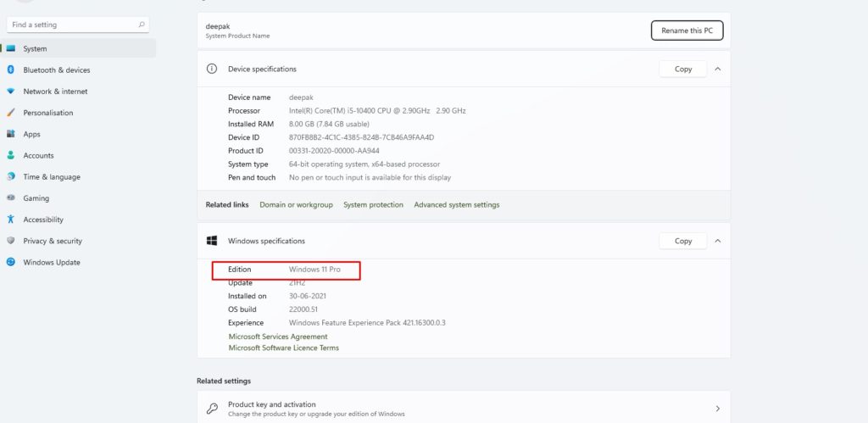Image resolution: width=868 pixels, height=423 pixels.
Task: Click the Edition value Windows 11 Pro
Action: [314, 269]
